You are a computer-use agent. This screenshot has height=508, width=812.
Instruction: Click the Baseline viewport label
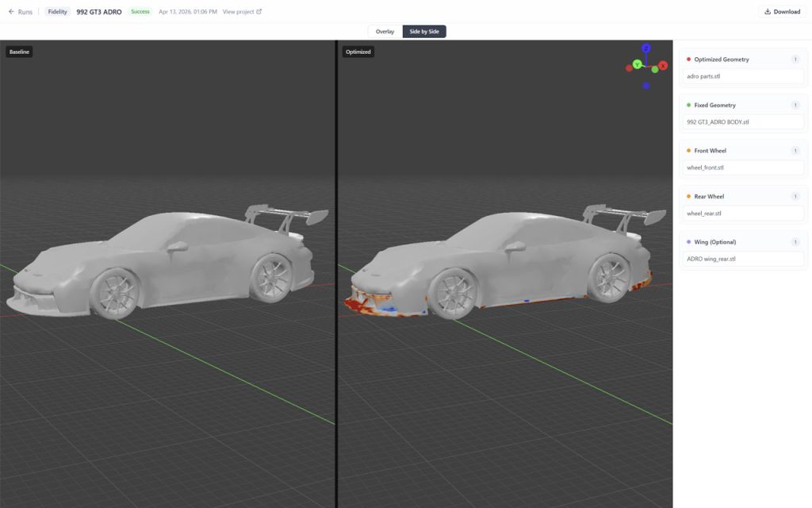19,52
